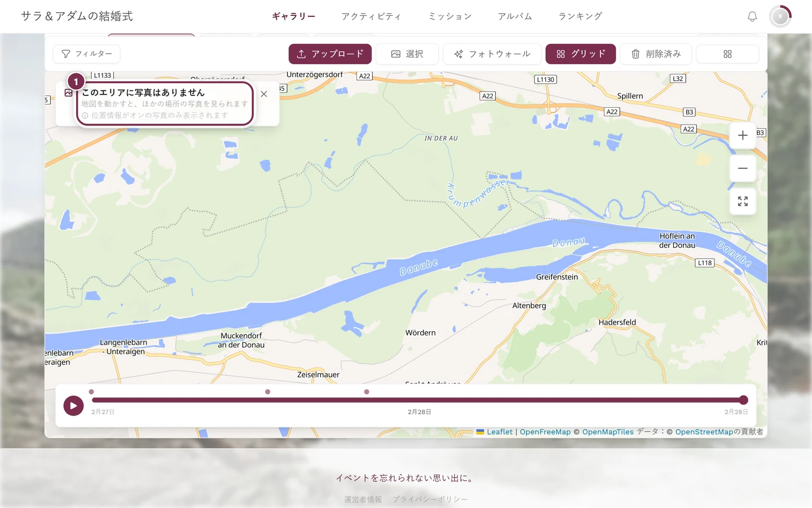Image resolution: width=812 pixels, height=508 pixels.
Task: Click the unlabeled grid layout button
Action: tap(727, 54)
